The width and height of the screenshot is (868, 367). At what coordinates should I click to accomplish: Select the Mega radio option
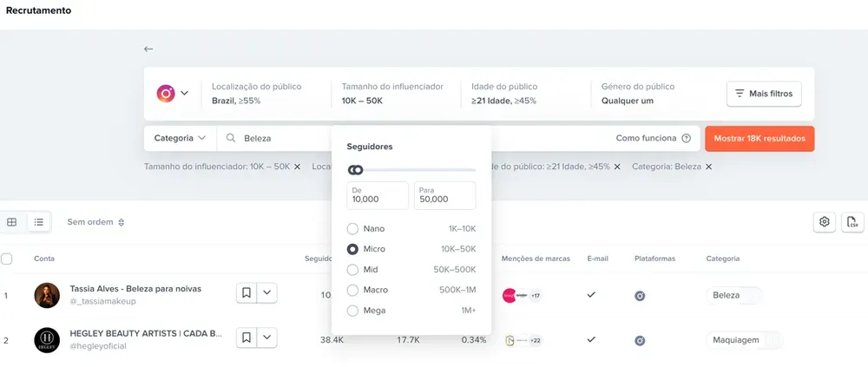(x=352, y=311)
